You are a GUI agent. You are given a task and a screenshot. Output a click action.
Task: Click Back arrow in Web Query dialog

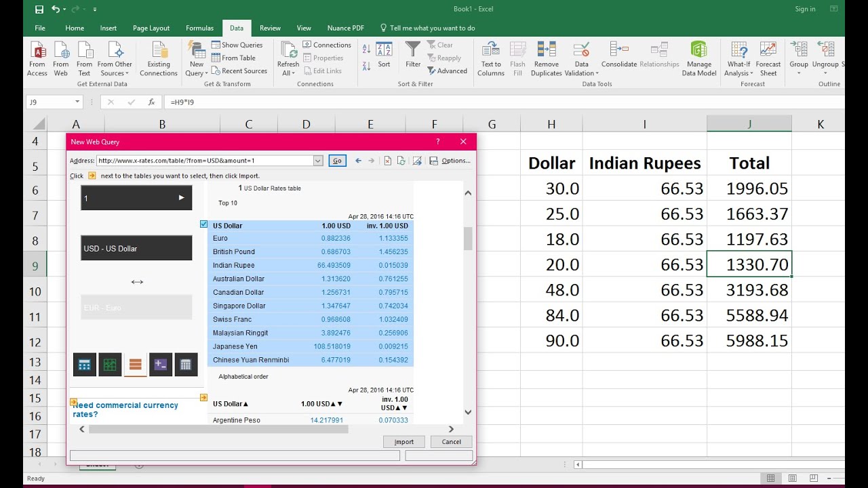click(x=358, y=161)
